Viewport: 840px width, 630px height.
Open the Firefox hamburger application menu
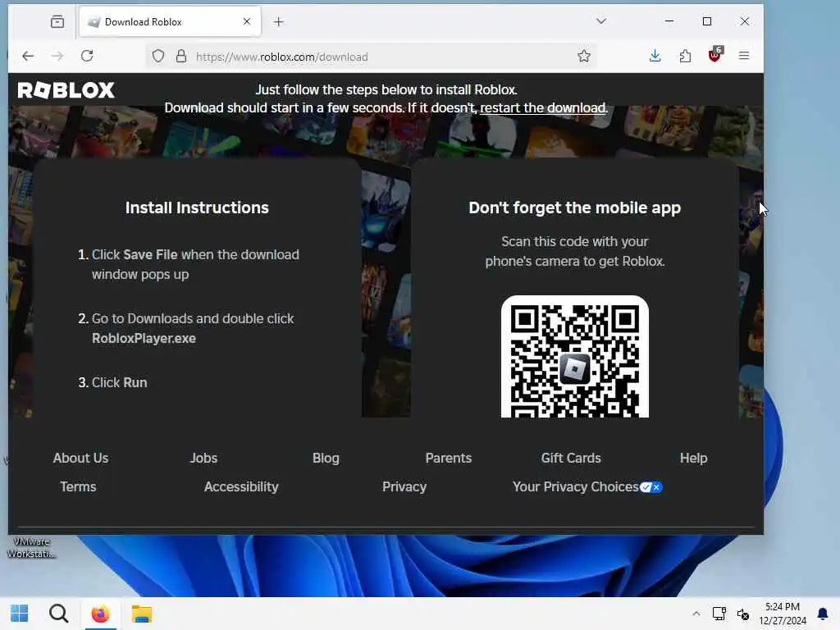tap(744, 56)
